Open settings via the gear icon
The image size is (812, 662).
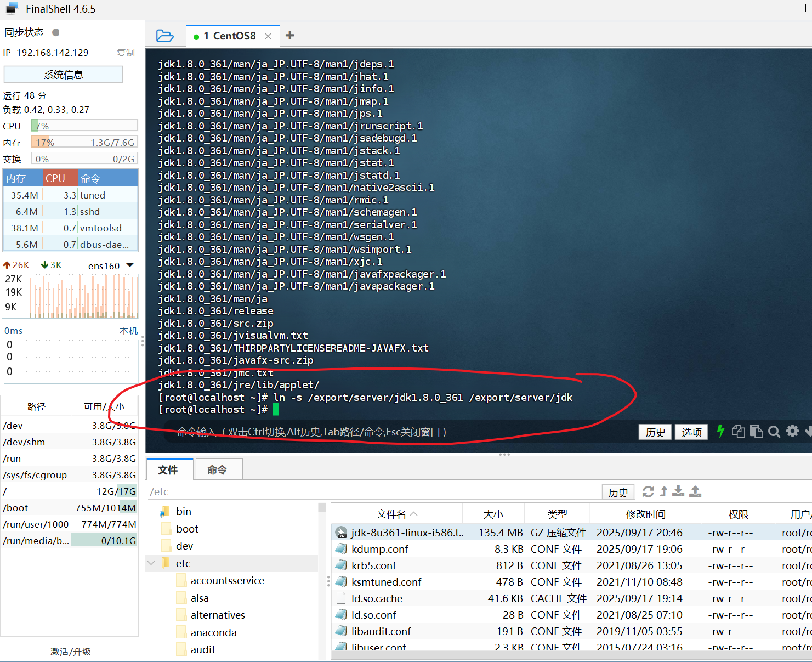(793, 431)
